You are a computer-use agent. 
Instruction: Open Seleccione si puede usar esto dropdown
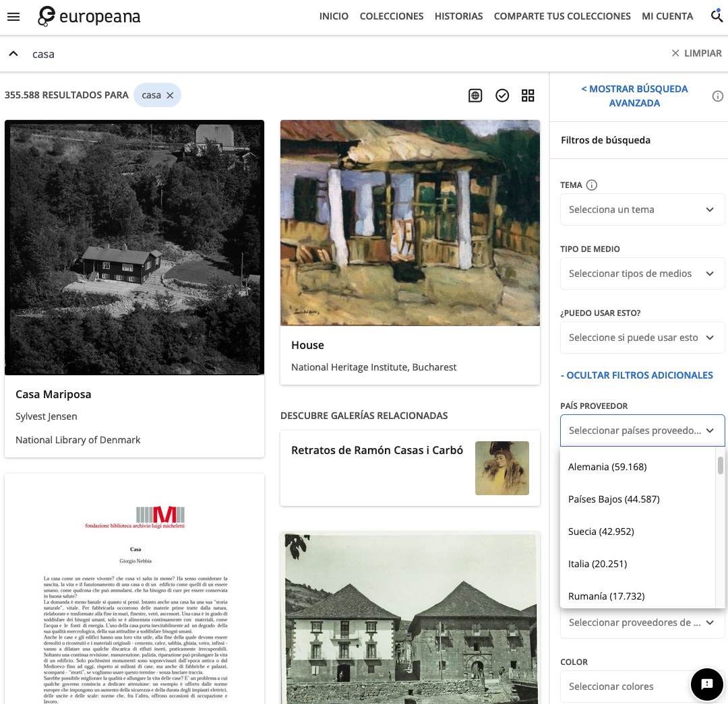click(642, 338)
